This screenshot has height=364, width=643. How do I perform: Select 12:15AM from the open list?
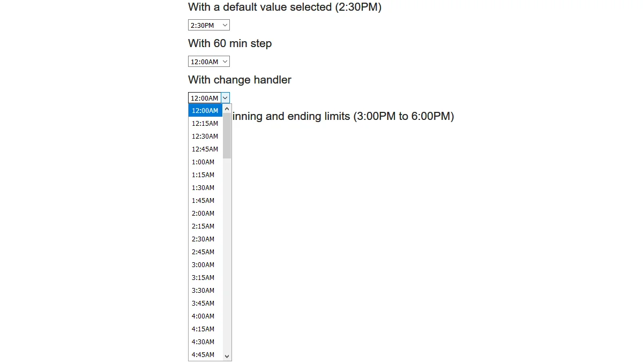[x=205, y=123]
